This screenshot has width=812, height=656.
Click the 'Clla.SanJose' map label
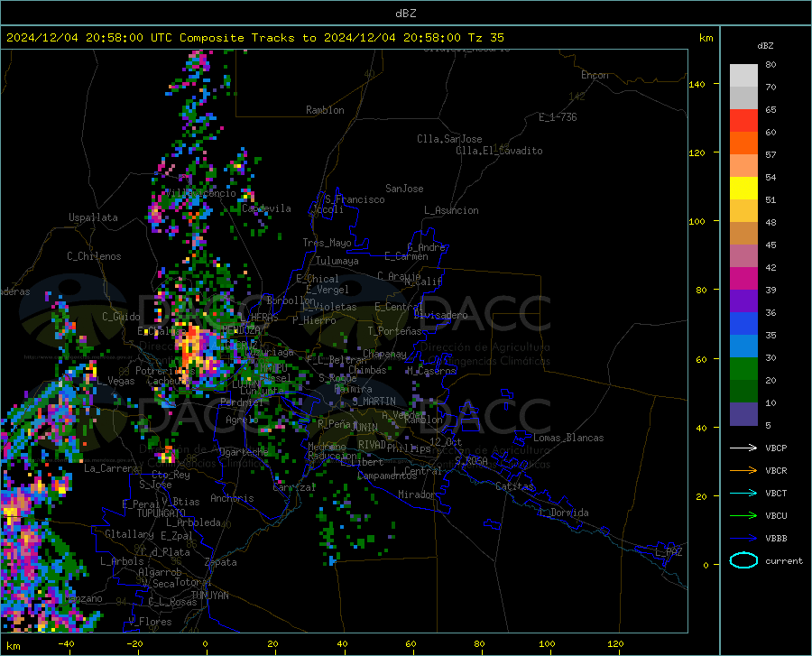point(449,139)
